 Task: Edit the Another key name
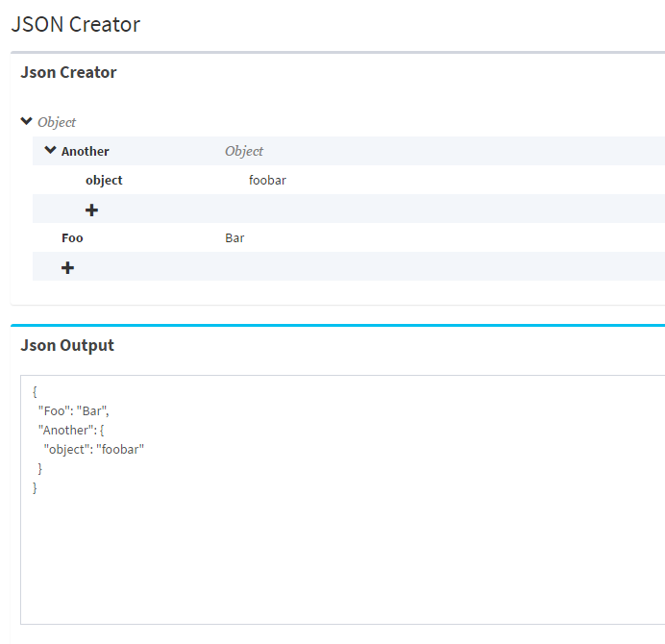coord(86,152)
